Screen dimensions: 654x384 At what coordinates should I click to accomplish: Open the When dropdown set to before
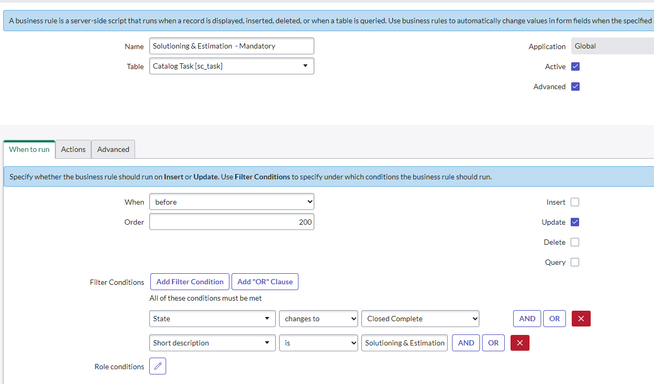(x=231, y=202)
